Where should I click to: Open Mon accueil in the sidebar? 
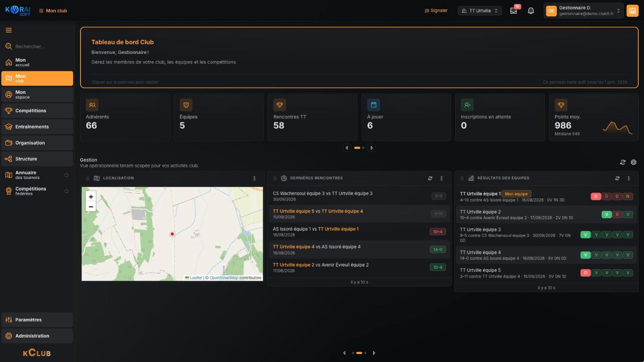[37, 62]
